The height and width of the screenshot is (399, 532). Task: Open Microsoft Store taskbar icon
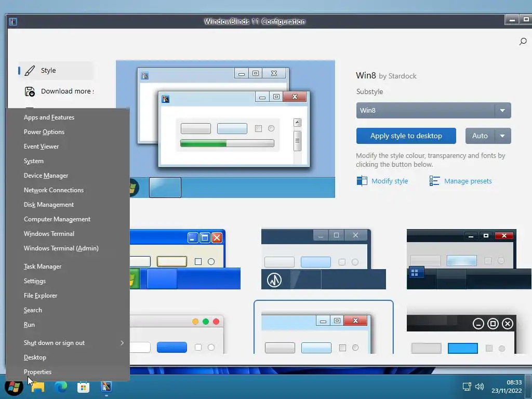[x=83, y=387]
